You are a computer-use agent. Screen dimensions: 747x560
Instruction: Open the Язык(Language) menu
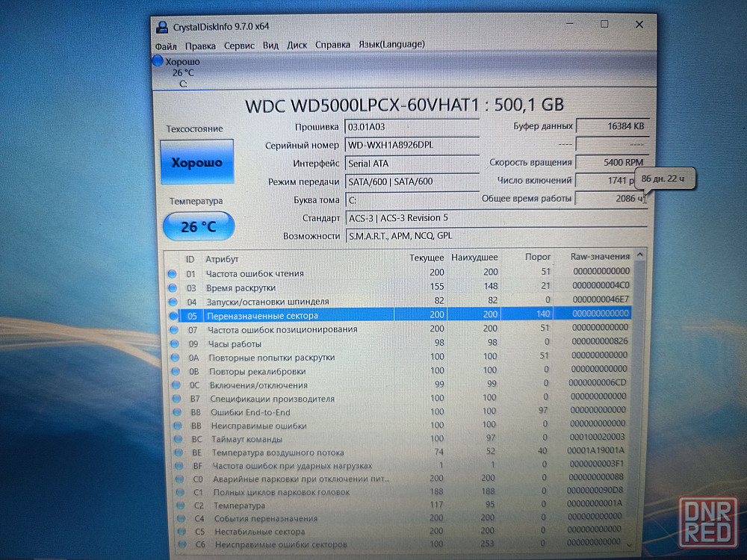click(391, 45)
